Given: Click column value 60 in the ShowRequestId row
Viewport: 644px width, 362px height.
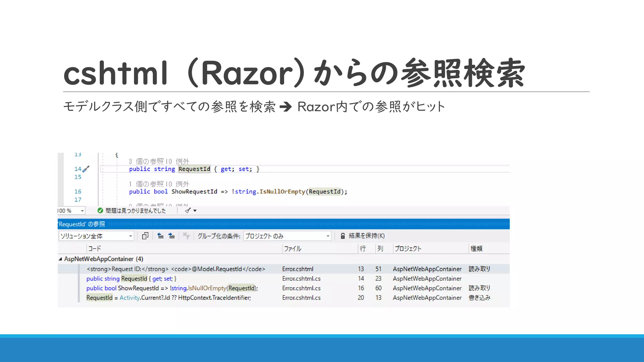Looking at the screenshot, I should coord(378,288).
